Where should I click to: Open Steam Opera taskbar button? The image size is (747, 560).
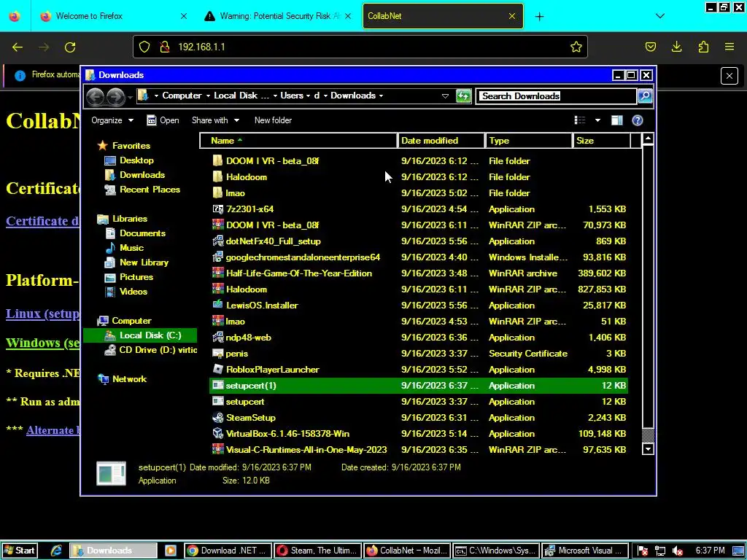coord(318,551)
